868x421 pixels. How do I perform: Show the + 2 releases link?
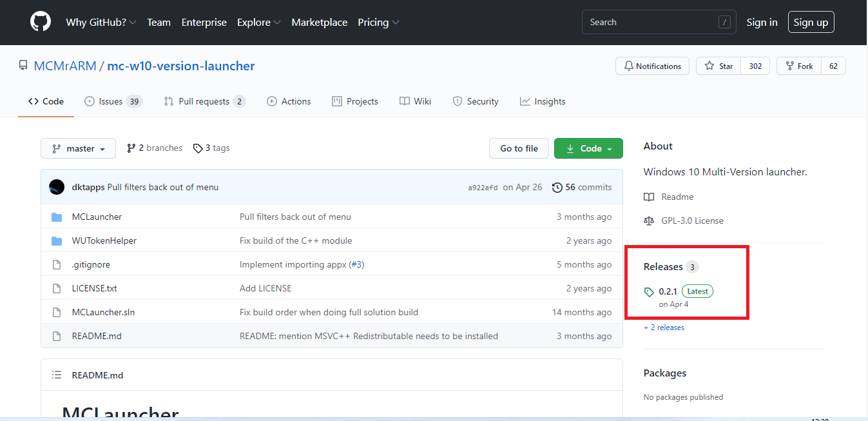[x=664, y=328]
